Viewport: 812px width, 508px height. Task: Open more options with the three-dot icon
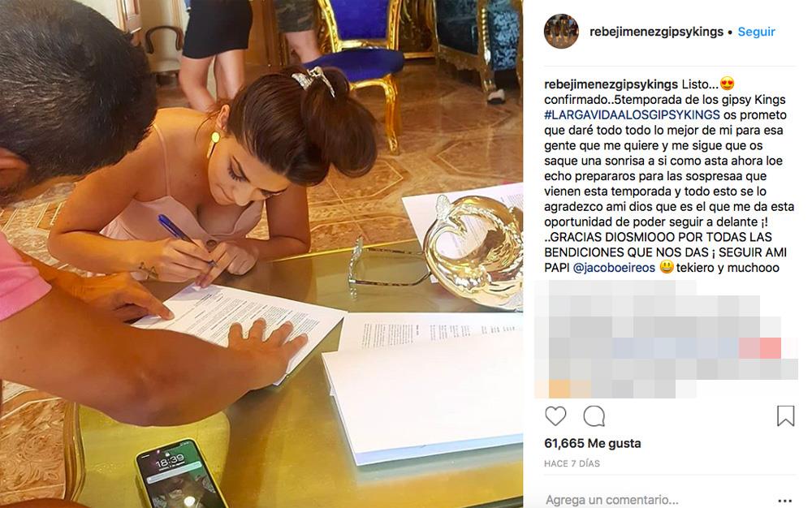point(785,500)
